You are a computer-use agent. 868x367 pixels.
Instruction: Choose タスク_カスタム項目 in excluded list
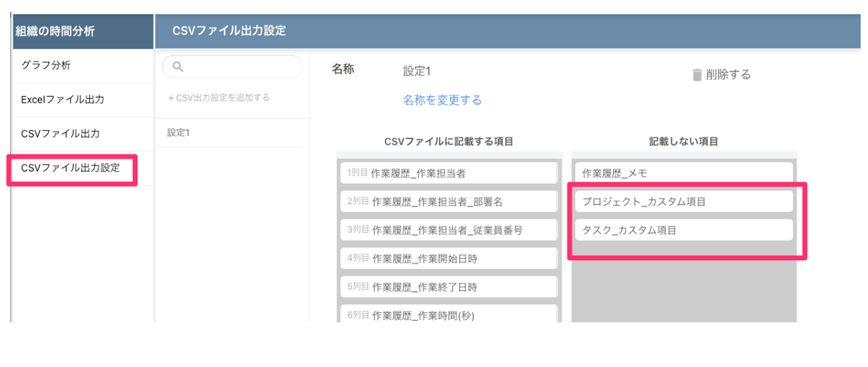click(684, 230)
